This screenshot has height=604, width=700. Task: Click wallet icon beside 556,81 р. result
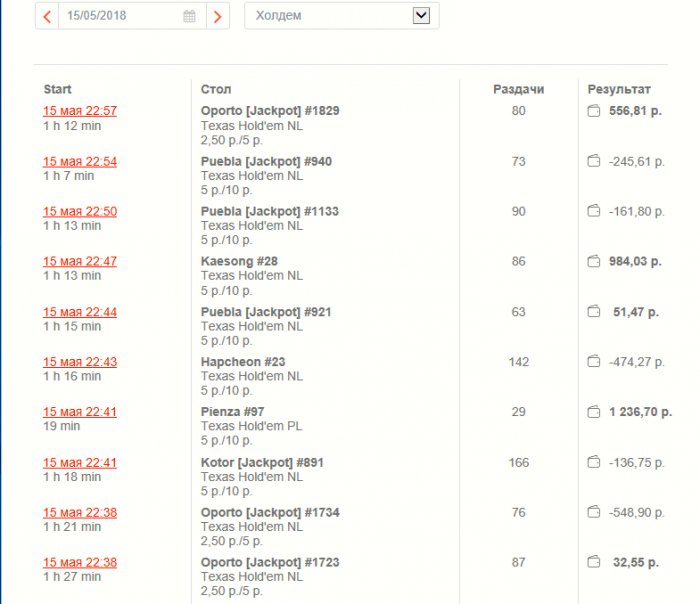click(593, 110)
